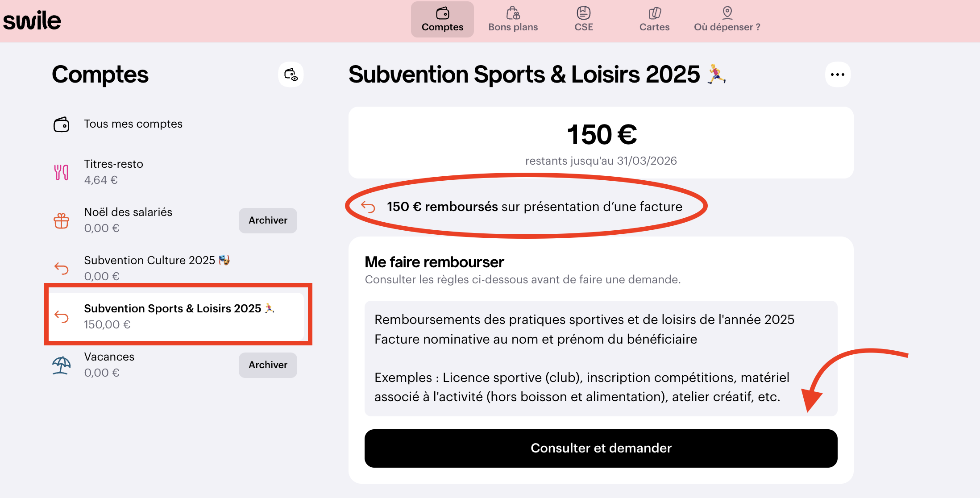Screen dimensions: 980x498
Task: Open the Comptes tab
Action: pyautogui.click(x=442, y=20)
